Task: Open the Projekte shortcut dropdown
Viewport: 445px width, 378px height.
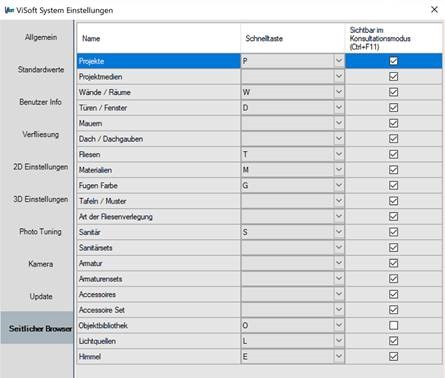Action: pyautogui.click(x=339, y=61)
